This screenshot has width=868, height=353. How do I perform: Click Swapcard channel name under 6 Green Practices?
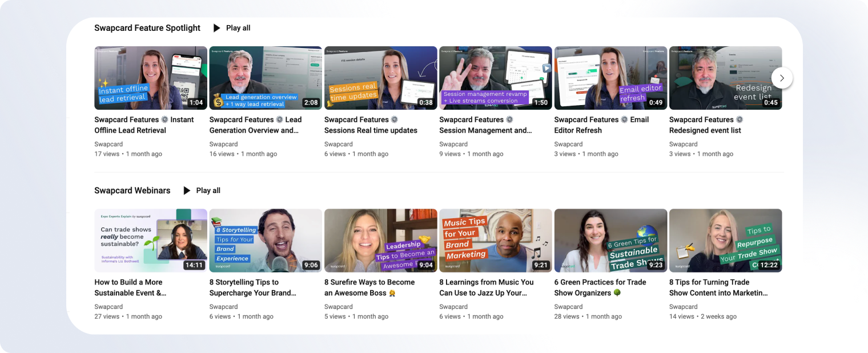click(569, 307)
